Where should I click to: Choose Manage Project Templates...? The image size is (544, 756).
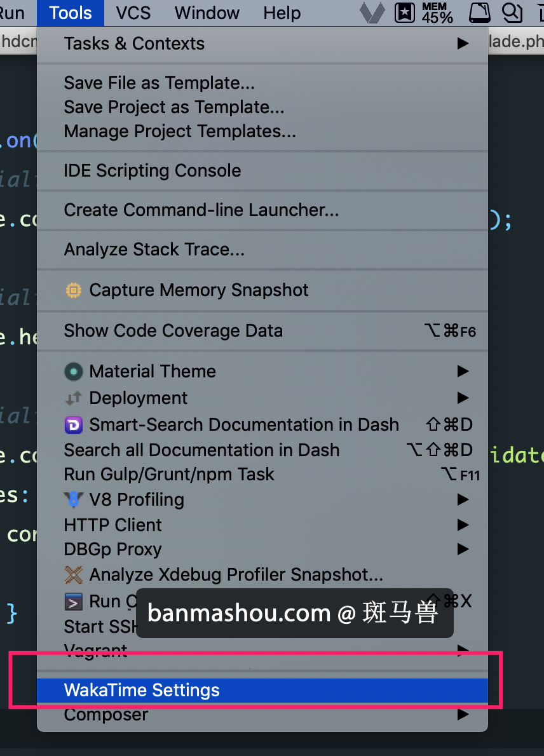tap(262, 131)
